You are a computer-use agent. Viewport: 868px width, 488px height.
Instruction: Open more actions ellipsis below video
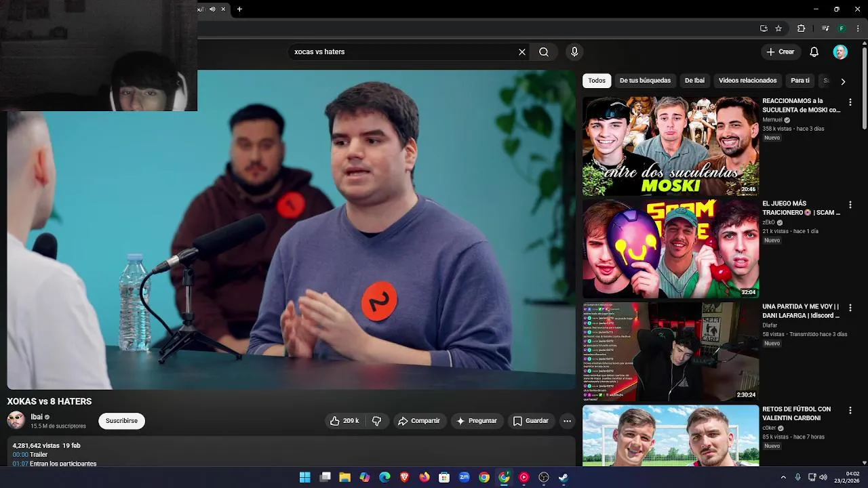click(567, 421)
